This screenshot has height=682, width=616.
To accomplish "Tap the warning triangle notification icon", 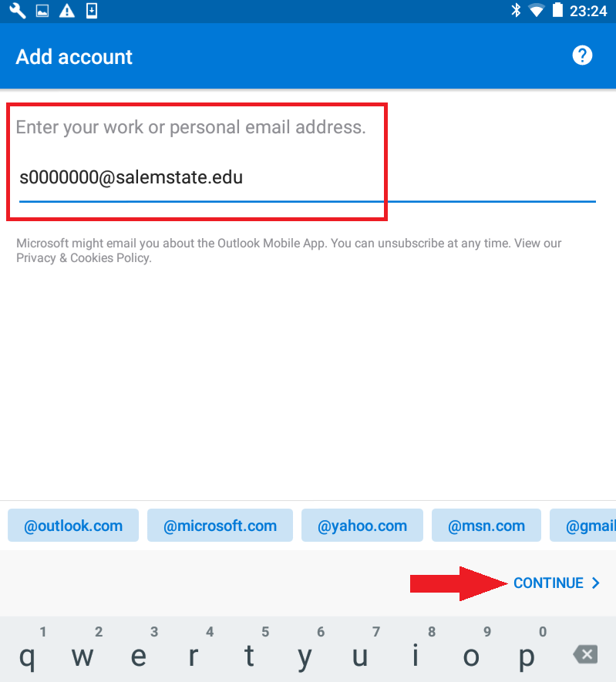I will click(x=67, y=11).
